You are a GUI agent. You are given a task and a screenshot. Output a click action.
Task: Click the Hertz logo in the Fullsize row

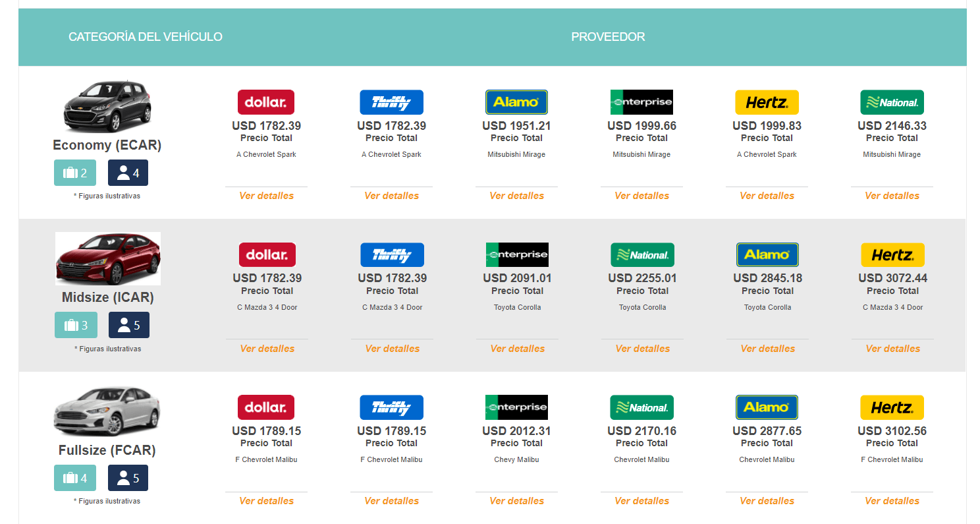click(892, 407)
